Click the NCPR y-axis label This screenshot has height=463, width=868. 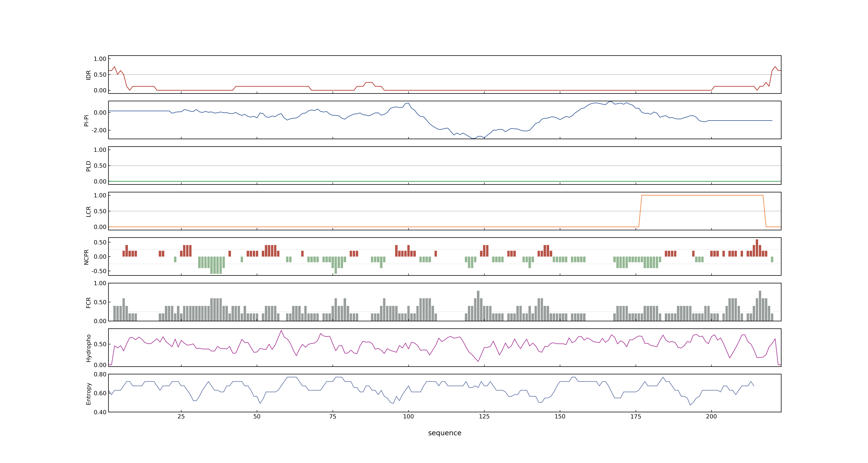[86, 257]
